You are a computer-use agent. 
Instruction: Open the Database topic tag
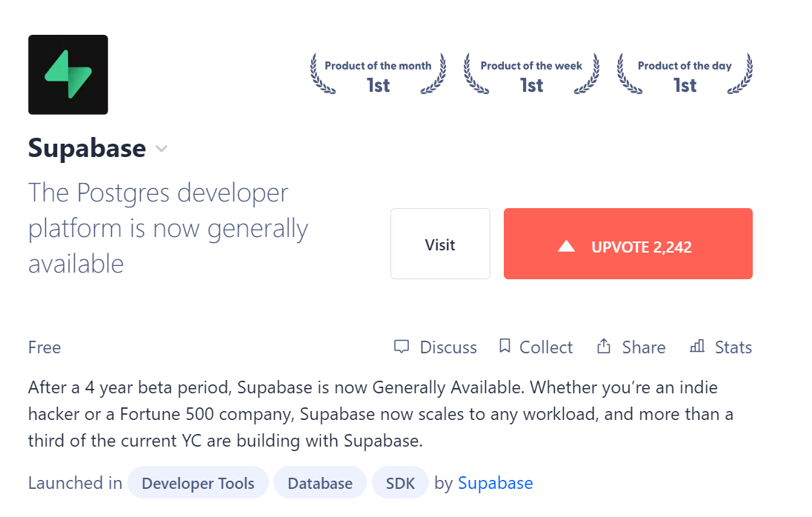[320, 484]
